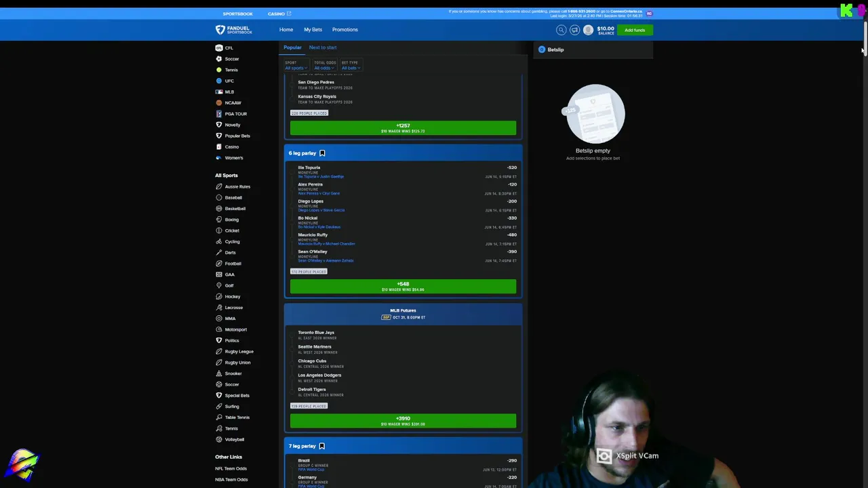This screenshot has height=488, width=868.
Task: Open the ConnexOntario.ca link
Action: click(626, 12)
